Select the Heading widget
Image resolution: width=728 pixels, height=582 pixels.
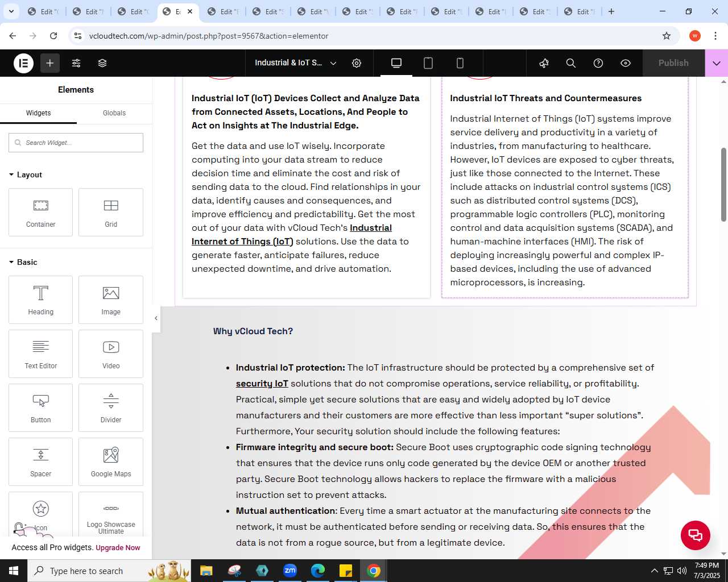(40, 300)
